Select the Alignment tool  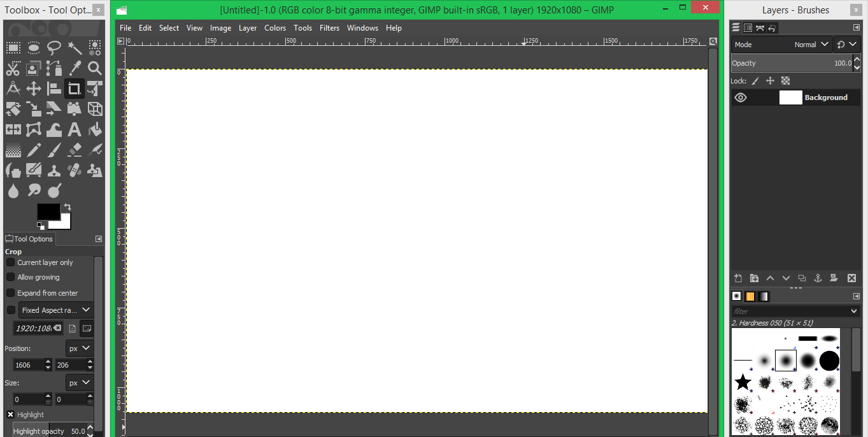tap(54, 89)
